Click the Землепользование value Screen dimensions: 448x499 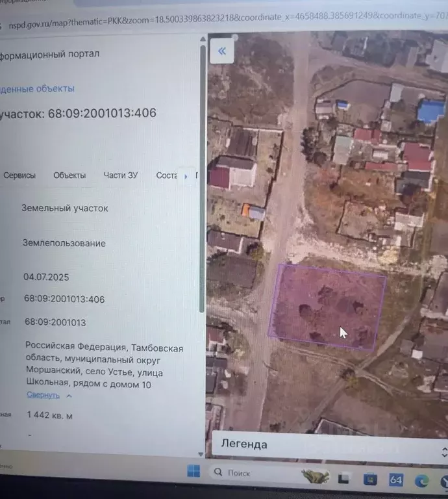pos(64,243)
